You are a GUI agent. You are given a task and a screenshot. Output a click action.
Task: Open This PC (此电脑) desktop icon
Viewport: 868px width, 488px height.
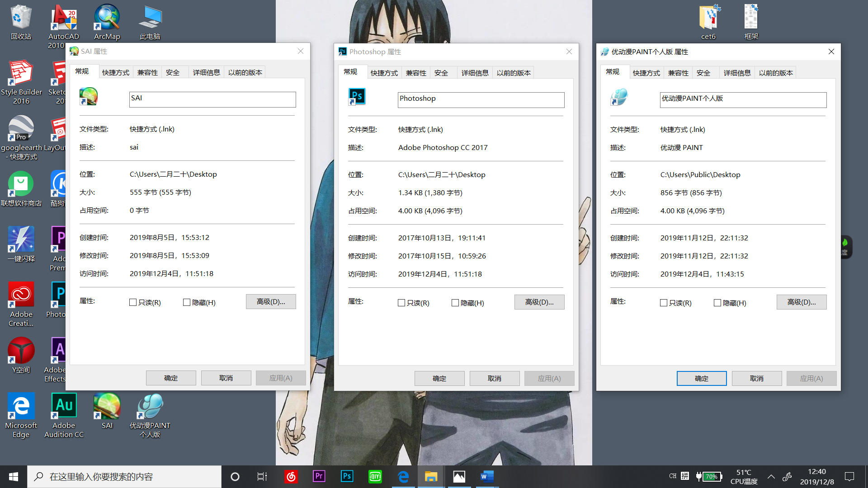click(x=150, y=22)
